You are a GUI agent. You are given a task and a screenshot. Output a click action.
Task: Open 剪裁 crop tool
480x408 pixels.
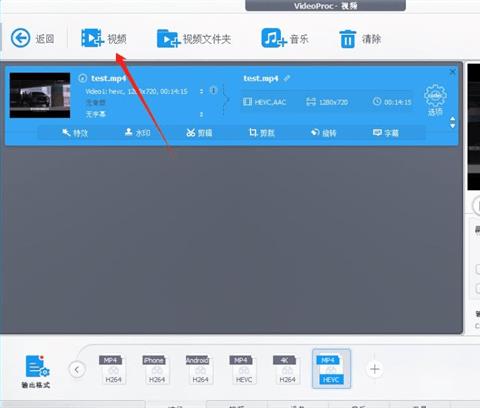click(262, 133)
